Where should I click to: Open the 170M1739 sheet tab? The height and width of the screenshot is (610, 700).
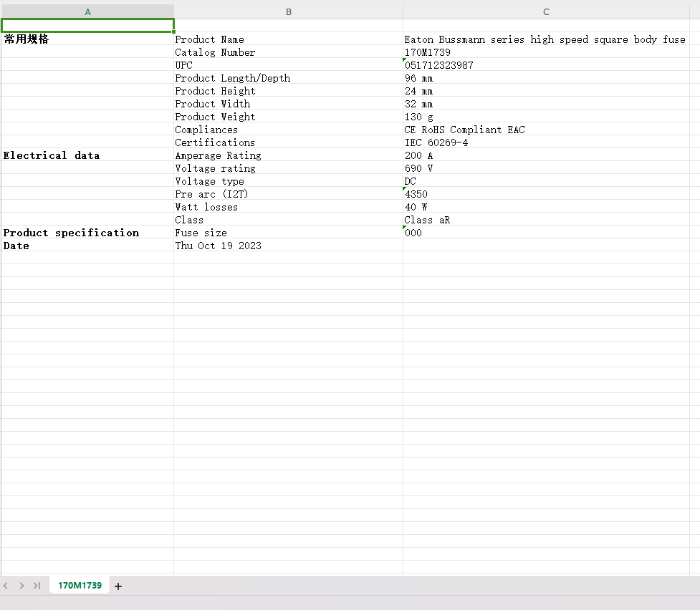coord(80,586)
